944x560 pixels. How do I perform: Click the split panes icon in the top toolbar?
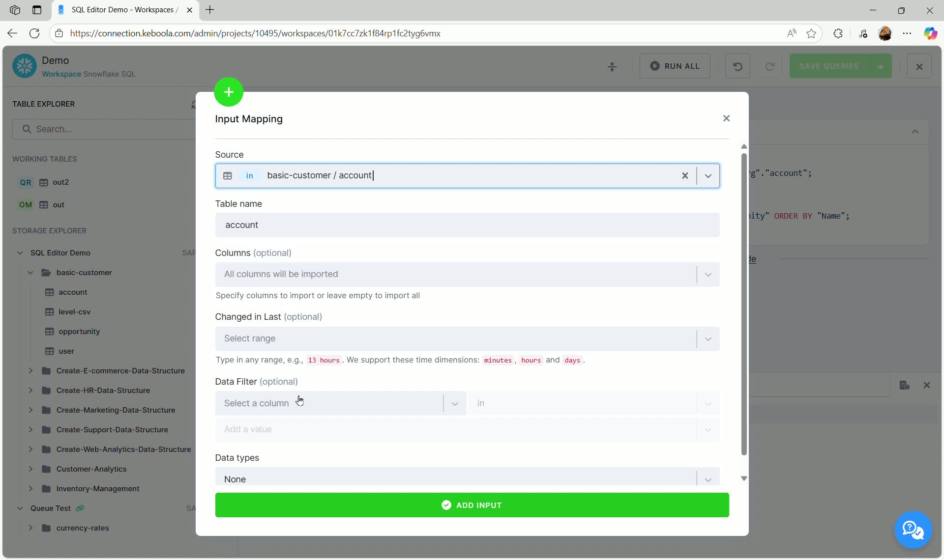[x=611, y=66]
